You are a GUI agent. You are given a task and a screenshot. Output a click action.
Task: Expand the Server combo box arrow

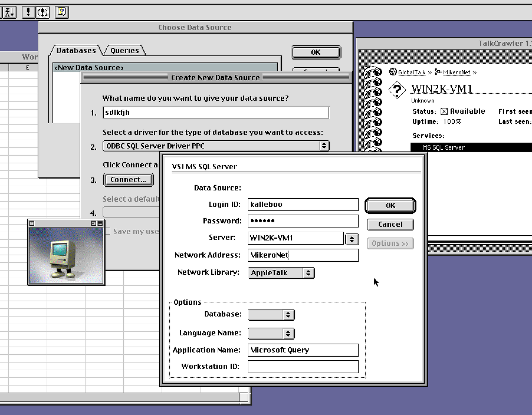click(x=352, y=239)
